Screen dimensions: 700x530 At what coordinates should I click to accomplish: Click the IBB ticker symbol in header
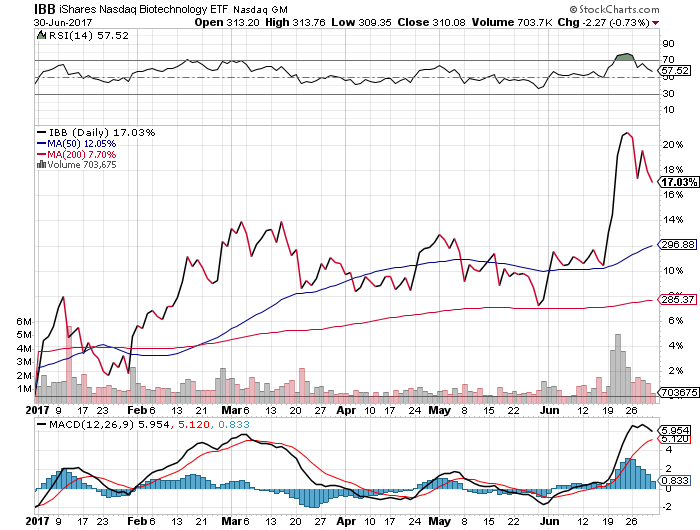coord(45,9)
